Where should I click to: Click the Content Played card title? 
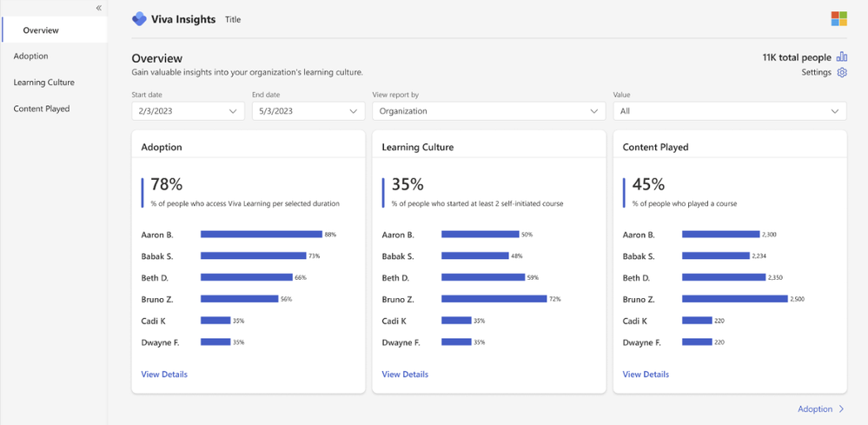[655, 147]
